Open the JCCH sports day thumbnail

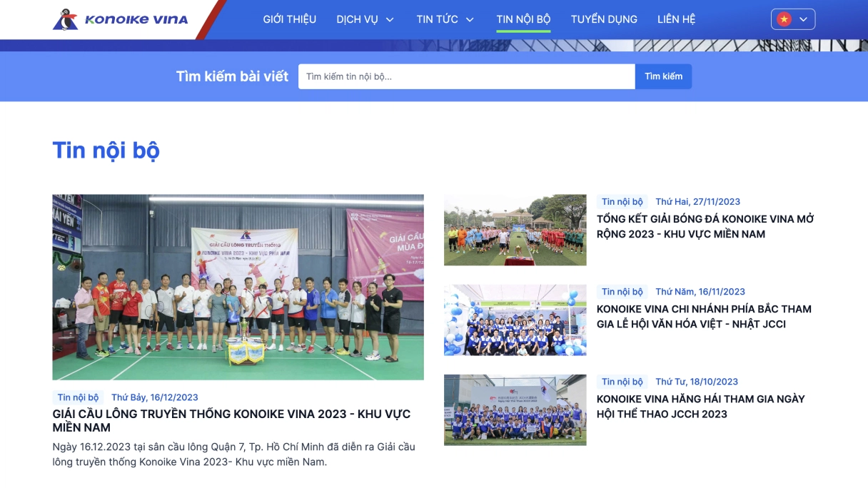pos(515,410)
